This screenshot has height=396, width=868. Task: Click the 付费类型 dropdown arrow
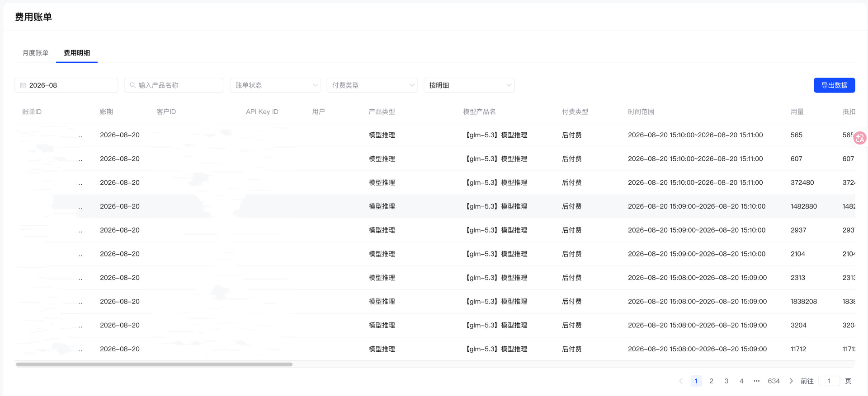coord(412,85)
